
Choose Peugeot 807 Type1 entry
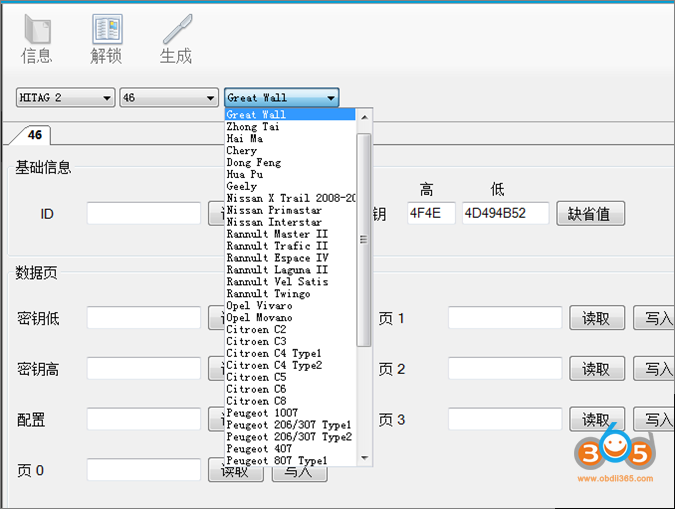pos(290,460)
